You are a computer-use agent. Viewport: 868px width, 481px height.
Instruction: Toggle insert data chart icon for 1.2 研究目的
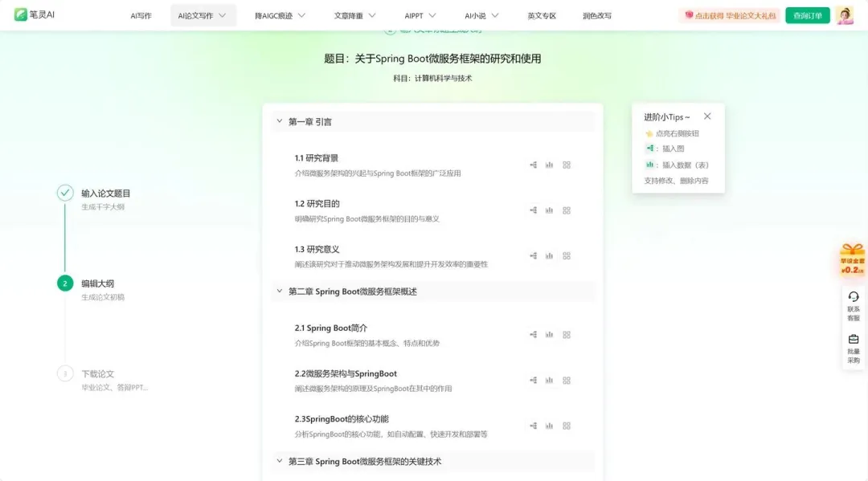point(550,210)
